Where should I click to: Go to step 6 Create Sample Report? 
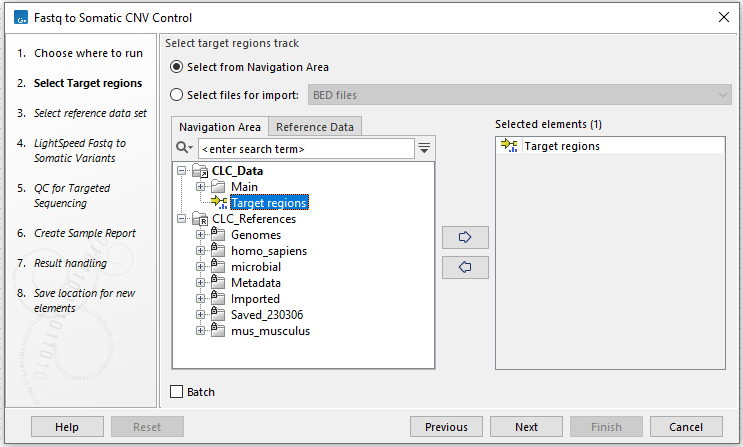(84, 233)
